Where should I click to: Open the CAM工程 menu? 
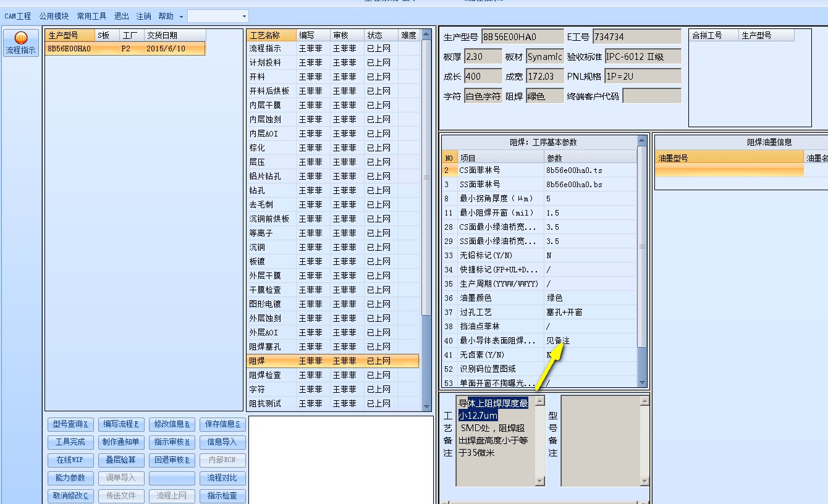pyautogui.click(x=18, y=16)
